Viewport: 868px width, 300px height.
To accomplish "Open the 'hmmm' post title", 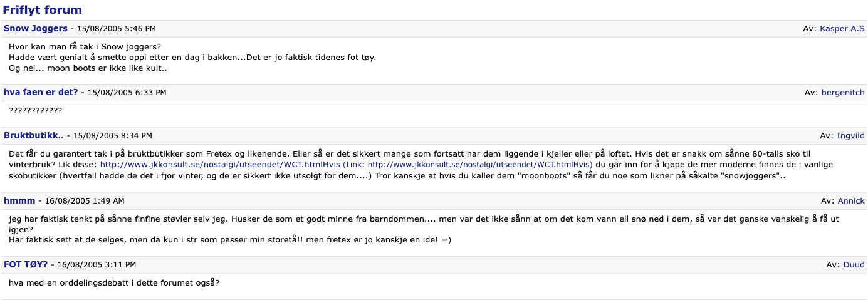I will click(x=19, y=200).
